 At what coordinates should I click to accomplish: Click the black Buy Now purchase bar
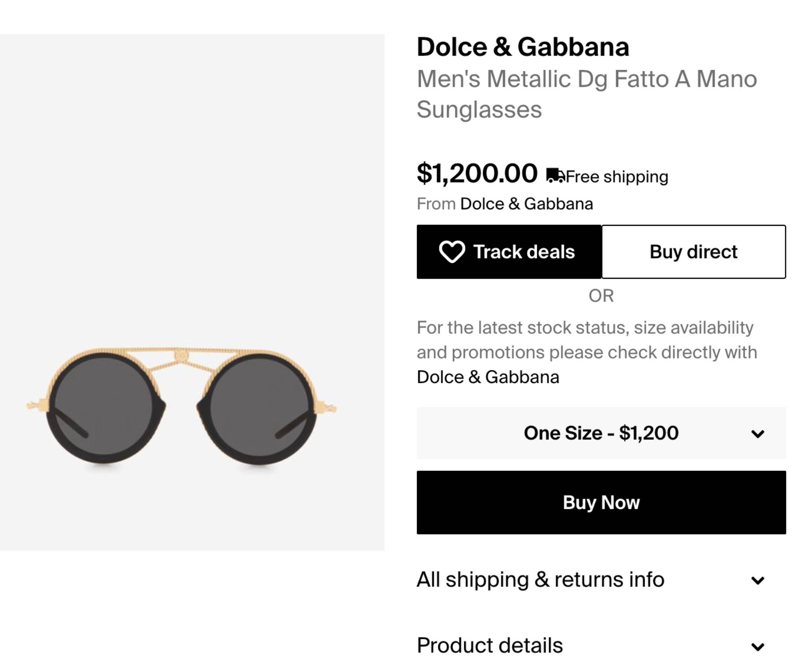[x=602, y=502]
